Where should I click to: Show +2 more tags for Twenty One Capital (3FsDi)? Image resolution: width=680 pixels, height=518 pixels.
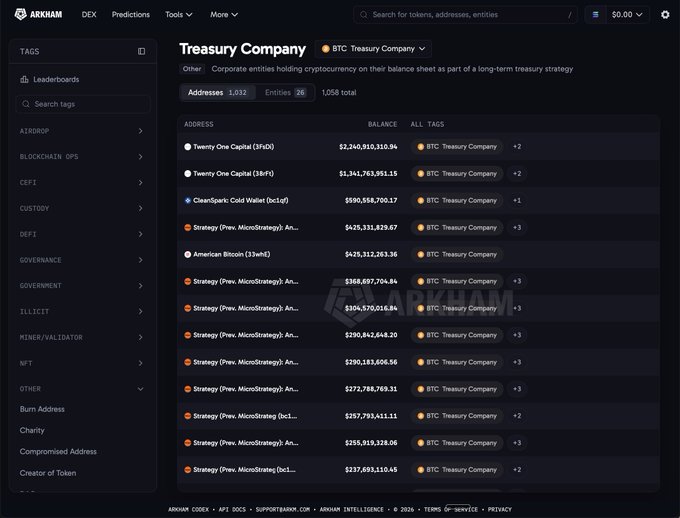click(x=517, y=147)
